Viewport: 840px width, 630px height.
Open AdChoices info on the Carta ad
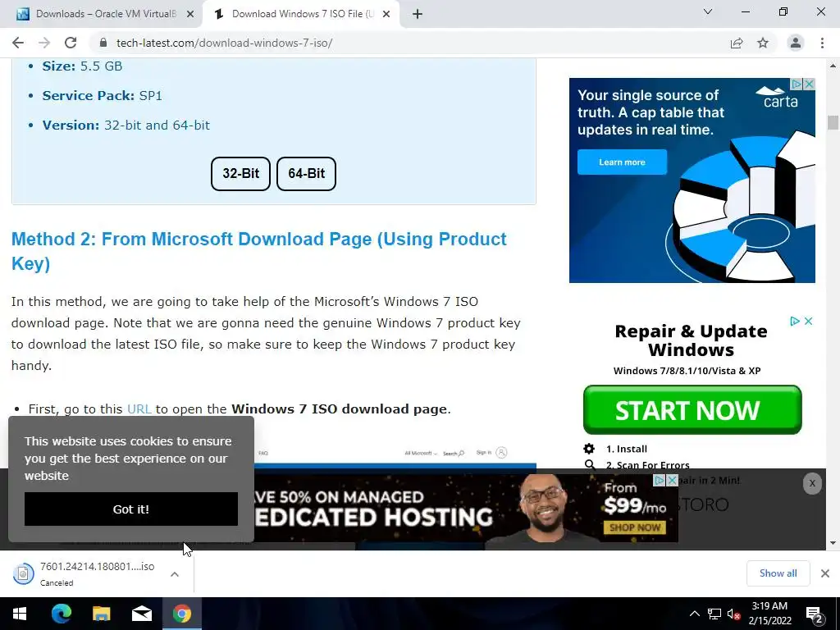point(797,84)
